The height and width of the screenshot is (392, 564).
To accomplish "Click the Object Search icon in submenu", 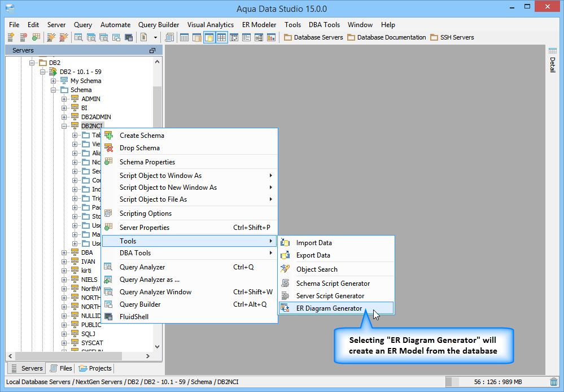I will coord(285,269).
